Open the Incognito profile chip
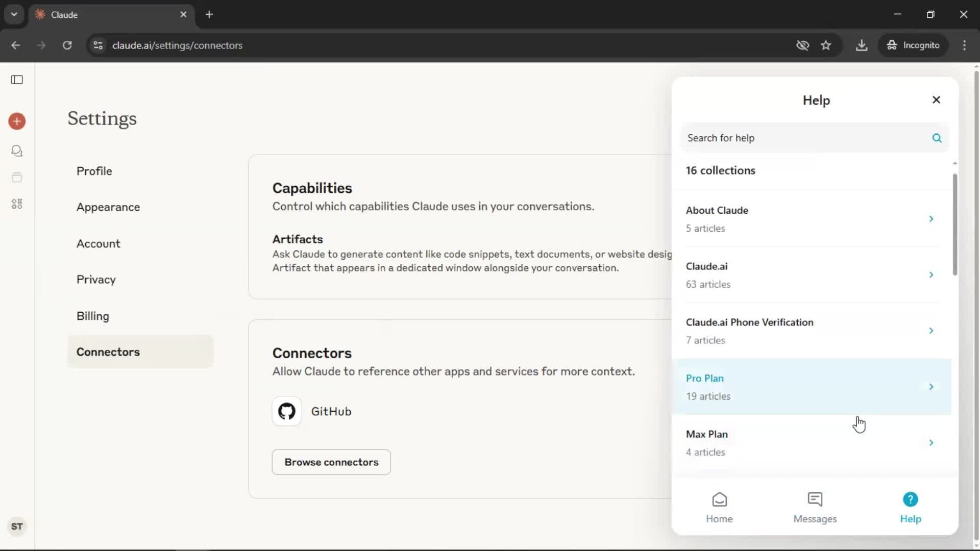Screen dimensions: 980x551 [x=913, y=45]
